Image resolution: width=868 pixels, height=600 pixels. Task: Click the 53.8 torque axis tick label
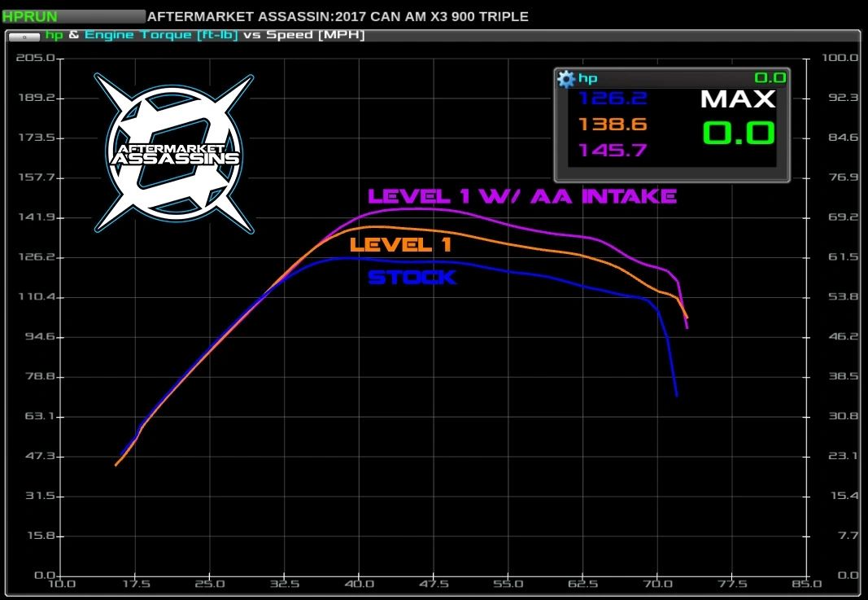coord(843,296)
